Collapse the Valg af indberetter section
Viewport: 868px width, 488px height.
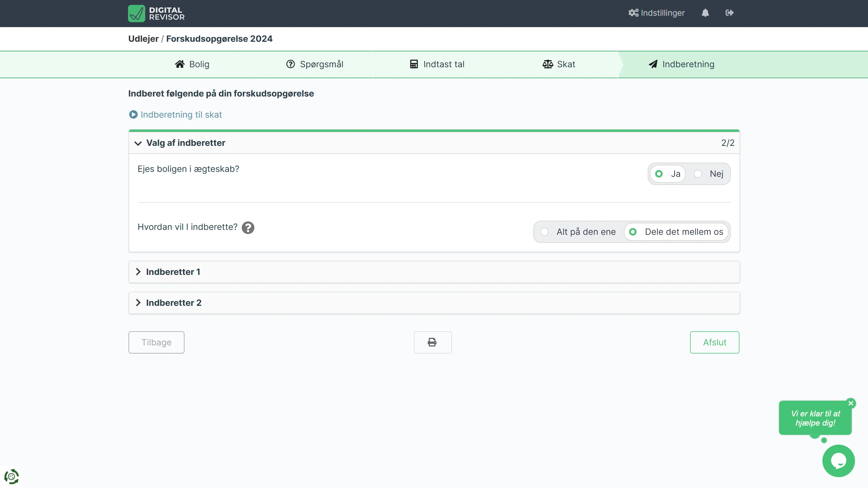(185, 143)
